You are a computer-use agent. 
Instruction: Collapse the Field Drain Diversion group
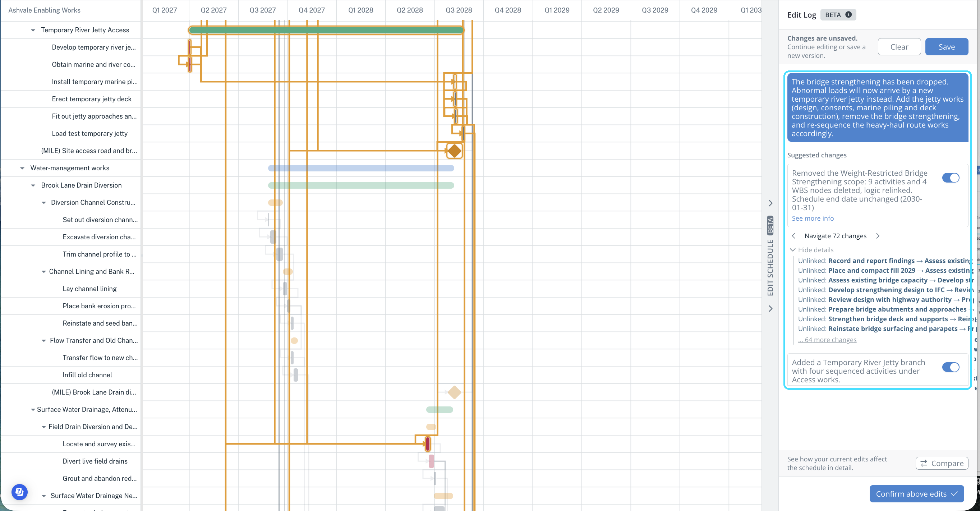point(44,427)
